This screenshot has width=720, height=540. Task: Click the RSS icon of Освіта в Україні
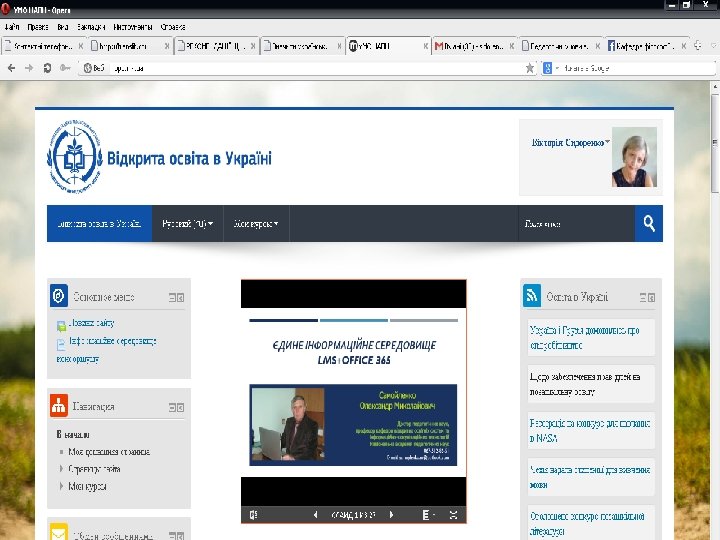click(x=532, y=295)
